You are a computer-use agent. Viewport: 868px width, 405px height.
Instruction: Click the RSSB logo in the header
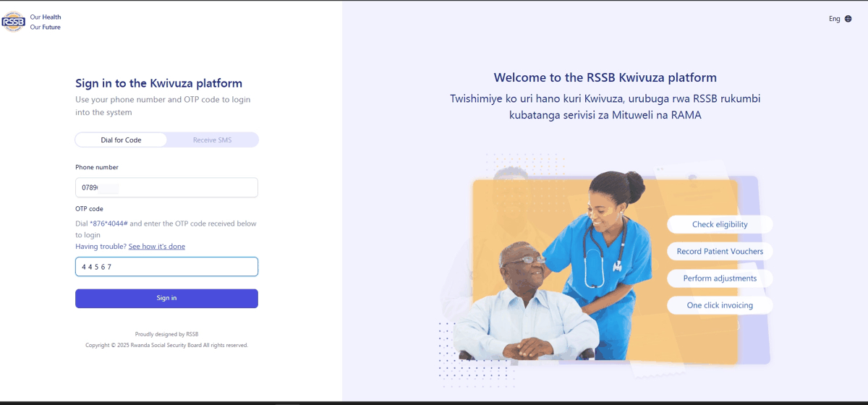click(x=13, y=22)
